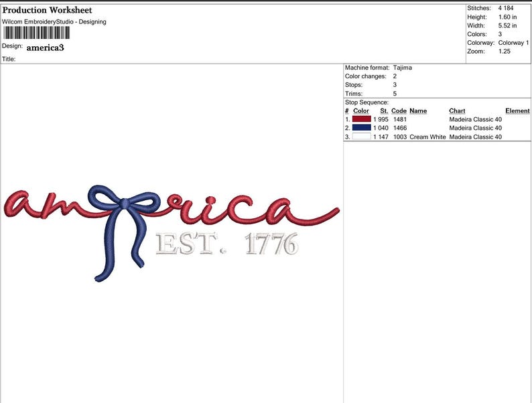Click the america embroidery design preview

coord(172,233)
